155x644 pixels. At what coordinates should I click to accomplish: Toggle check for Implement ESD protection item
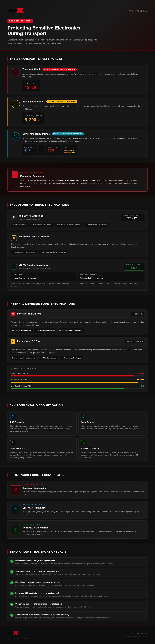[x=12, y=593]
